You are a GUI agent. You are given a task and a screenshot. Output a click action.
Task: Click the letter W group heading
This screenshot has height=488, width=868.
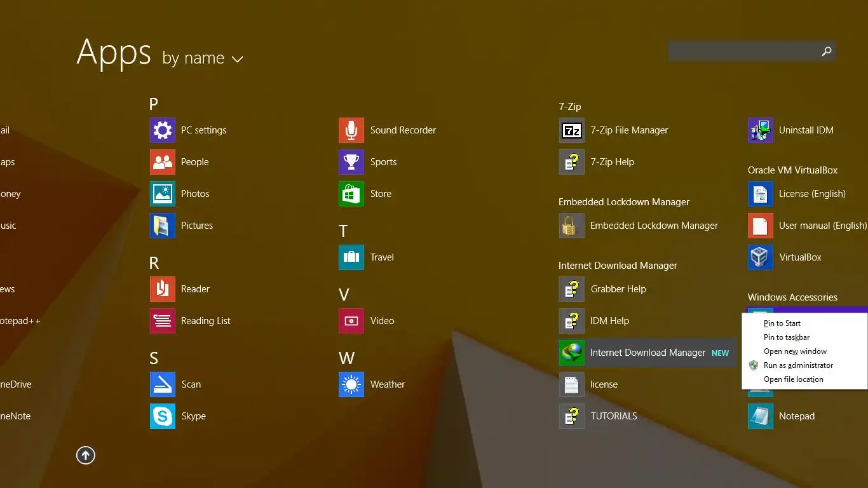[x=346, y=358]
